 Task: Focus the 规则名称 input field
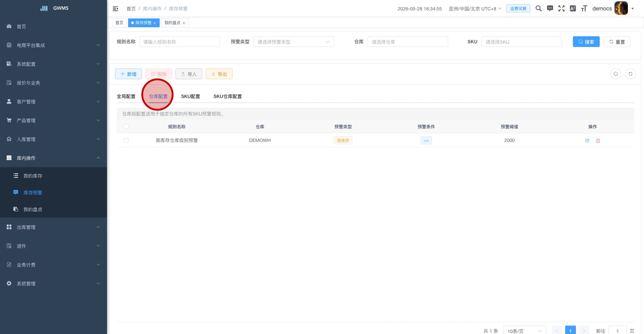coord(180,42)
